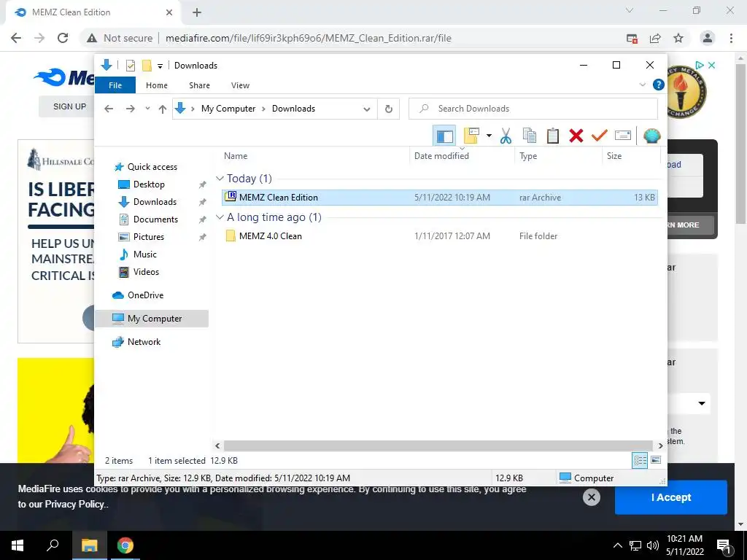Open OneDrive in navigation pane

145,295
